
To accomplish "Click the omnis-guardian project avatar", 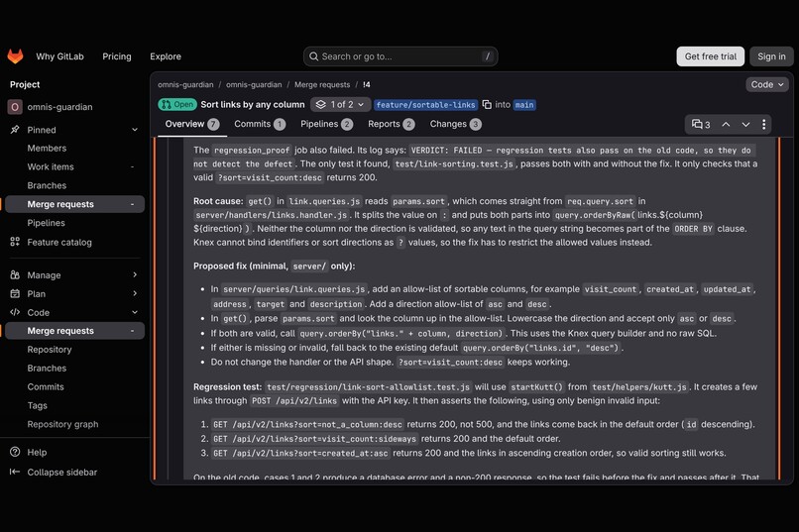I will click(15, 107).
